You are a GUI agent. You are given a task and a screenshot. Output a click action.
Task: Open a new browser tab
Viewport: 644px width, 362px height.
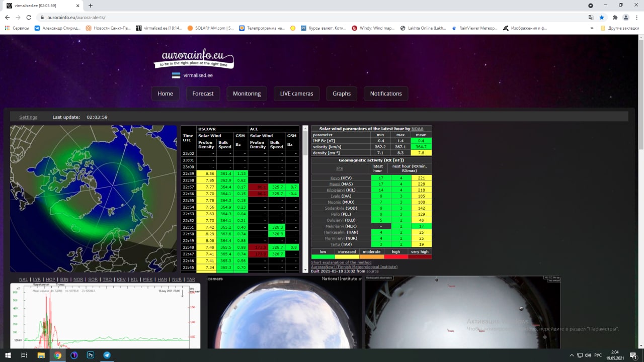91,6
